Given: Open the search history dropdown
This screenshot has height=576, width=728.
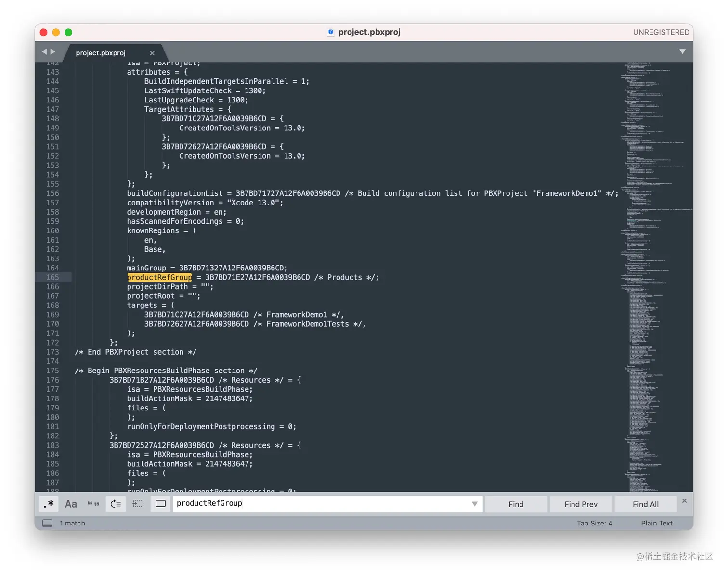Looking at the screenshot, I should tap(475, 504).
